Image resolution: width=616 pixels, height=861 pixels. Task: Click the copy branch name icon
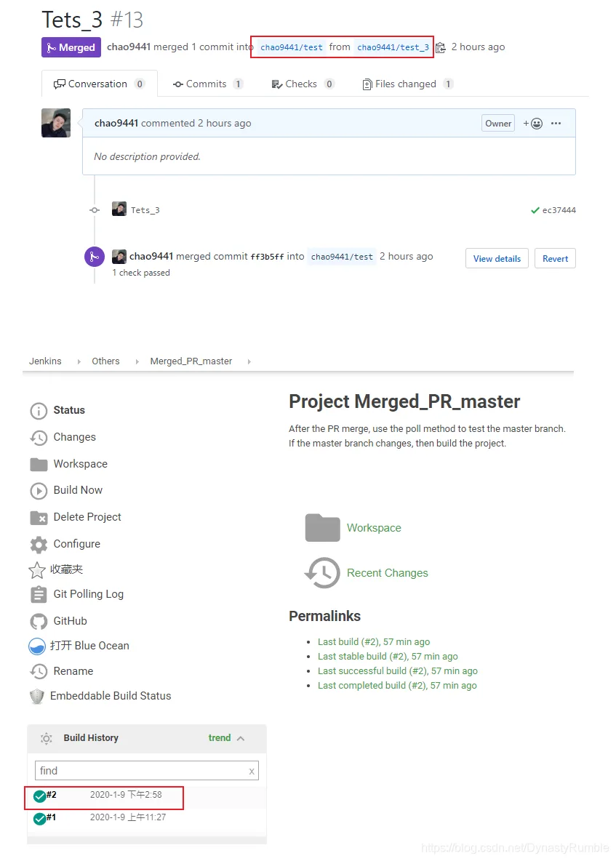coord(440,48)
